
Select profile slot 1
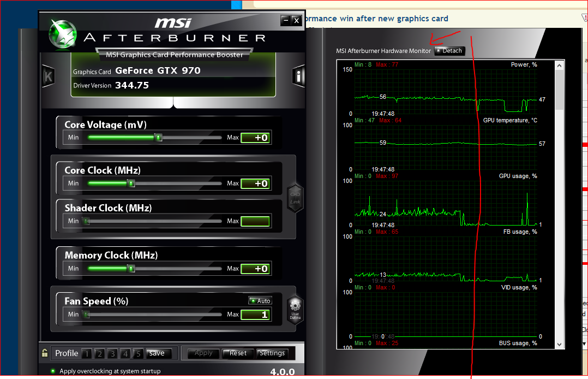(x=87, y=353)
